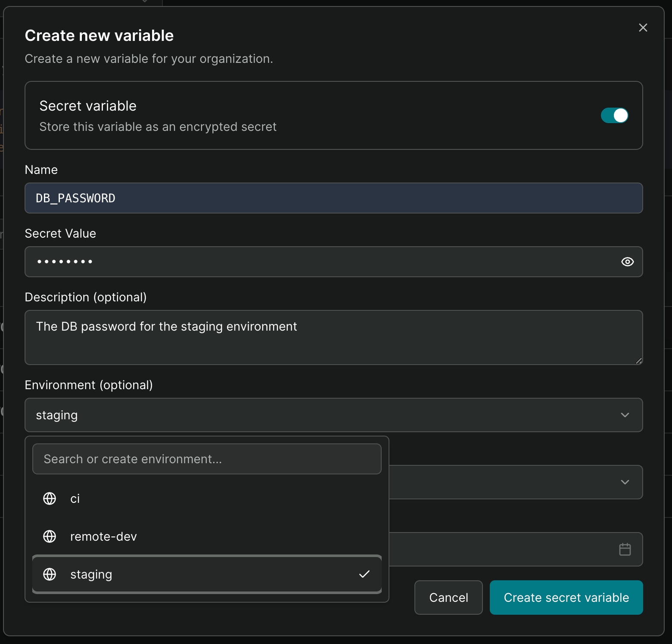Click the globe icon beside remote-dev
This screenshot has height=644, width=672.
[49, 536]
